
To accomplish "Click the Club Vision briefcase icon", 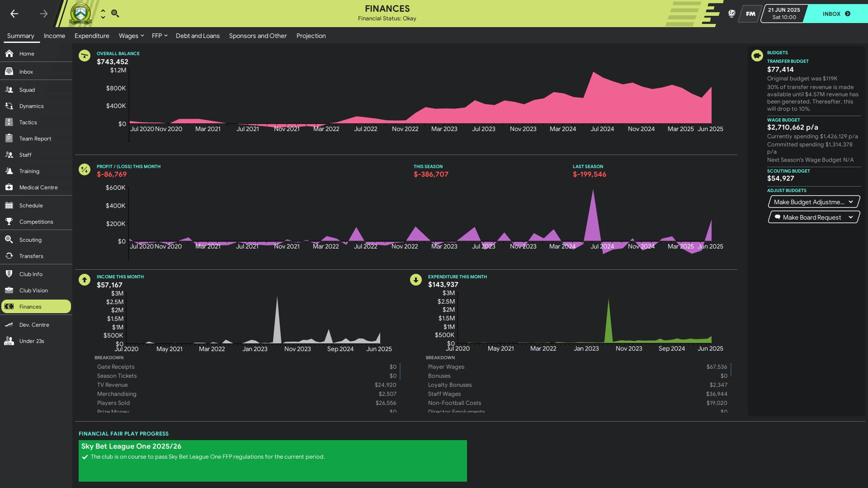I will pos(9,290).
